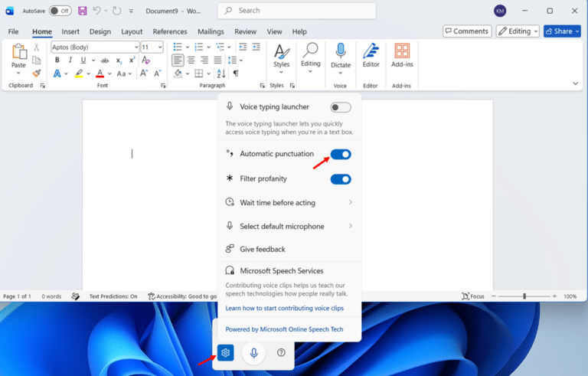Image resolution: width=588 pixels, height=376 pixels.
Task: Click Increase Indent icon
Action: point(256,47)
